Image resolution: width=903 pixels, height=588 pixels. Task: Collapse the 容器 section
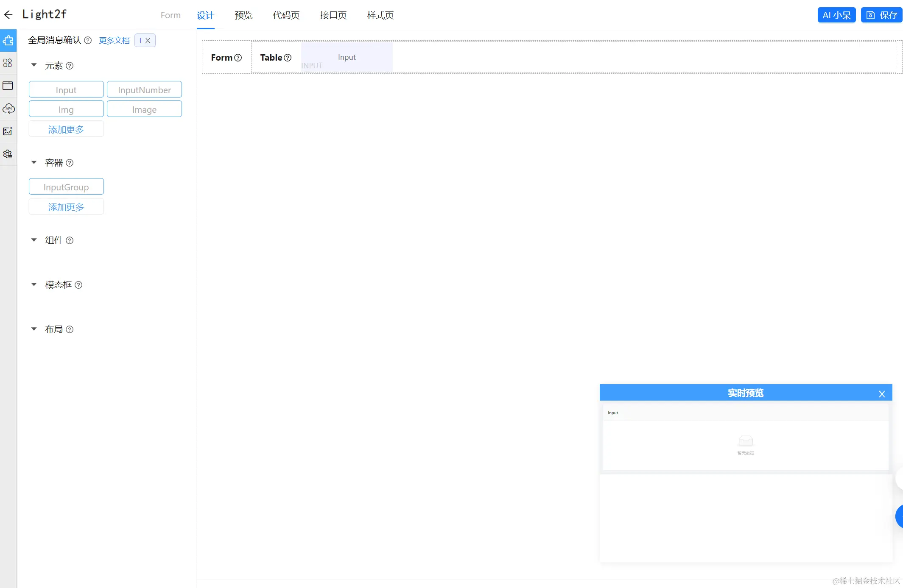point(34,162)
